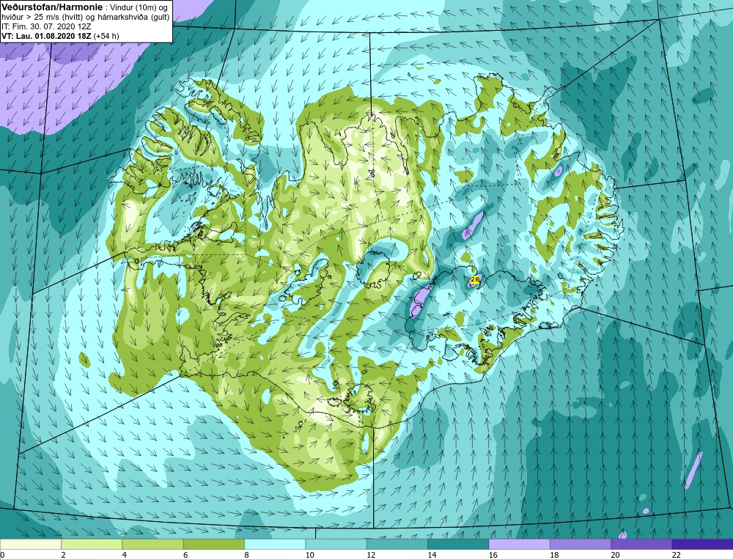Click the legend label '16'
The width and height of the screenshot is (733, 560).
493,555
